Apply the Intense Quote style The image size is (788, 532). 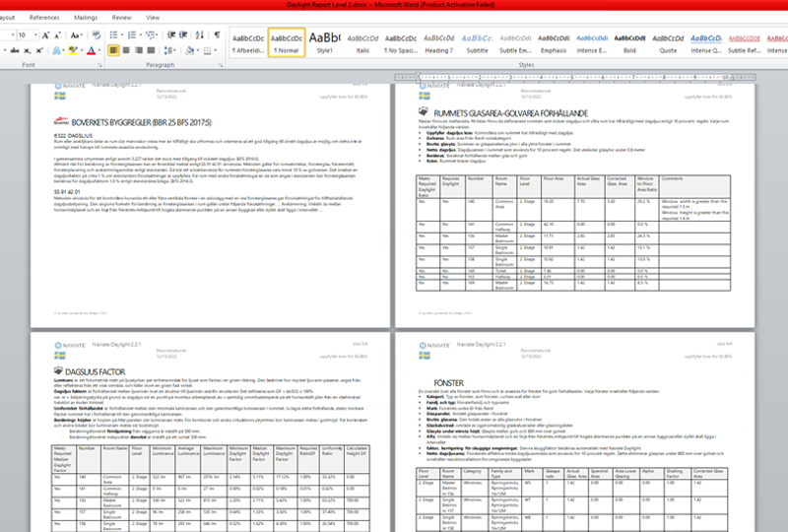[x=706, y=42]
